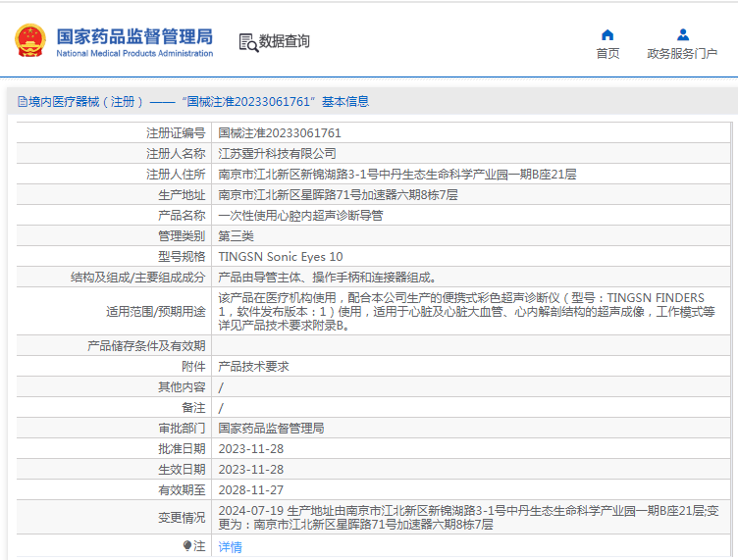The height and width of the screenshot is (560, 738).
Task: Click the slash value in 其他内容 row
Action: coord(221,387)
